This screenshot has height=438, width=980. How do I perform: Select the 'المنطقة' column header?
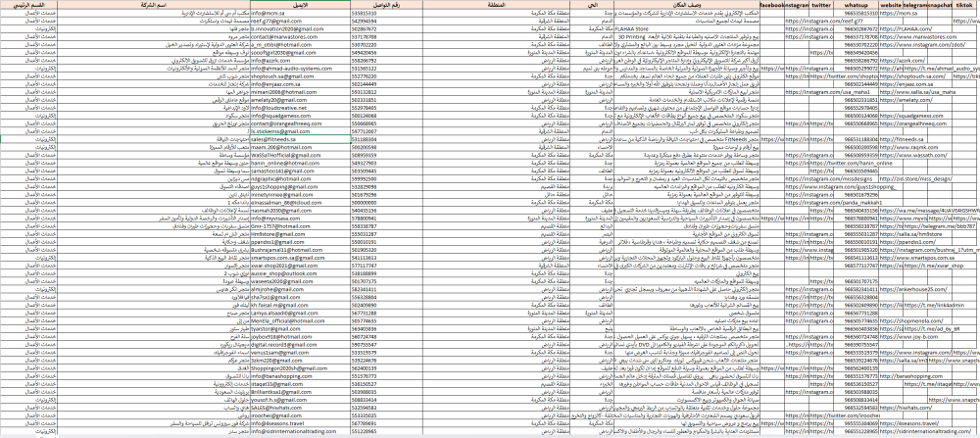pyautogui.click(x=494, y=4)
